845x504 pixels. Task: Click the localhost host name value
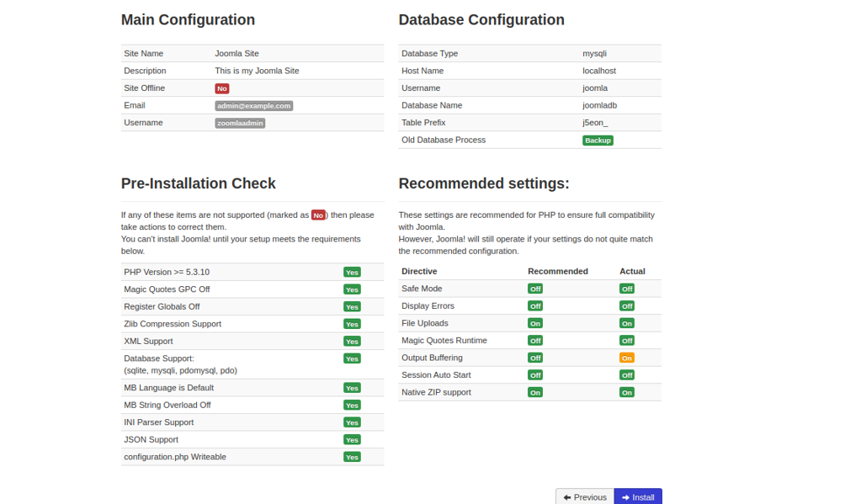(x=599, y=71)
